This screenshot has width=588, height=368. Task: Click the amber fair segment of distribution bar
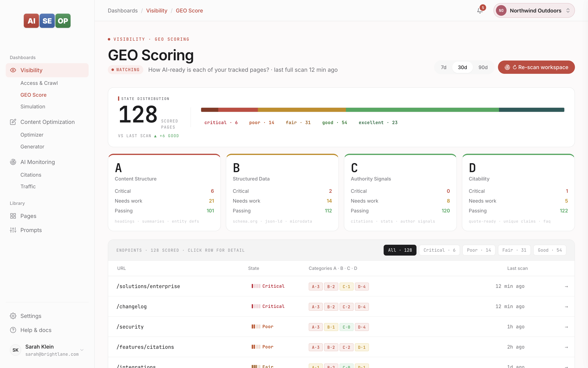pos(302,110)
